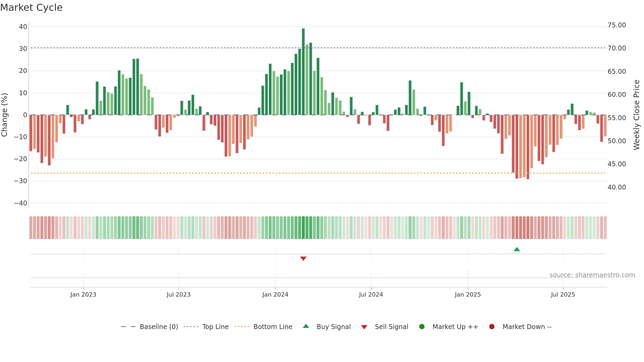This screenshot has height=362, width=644.
Task: Toggle the Market Up ++ legend entry
Action: (x=448, y=327)
